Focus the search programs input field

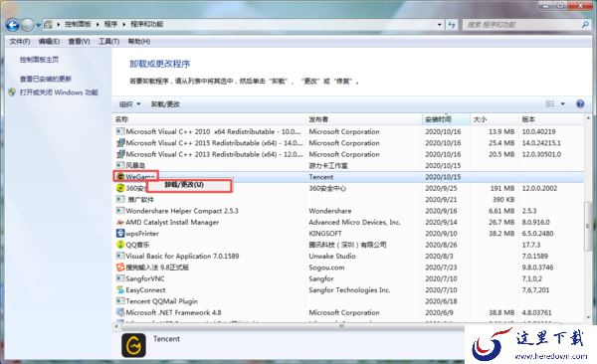(521, 25)
